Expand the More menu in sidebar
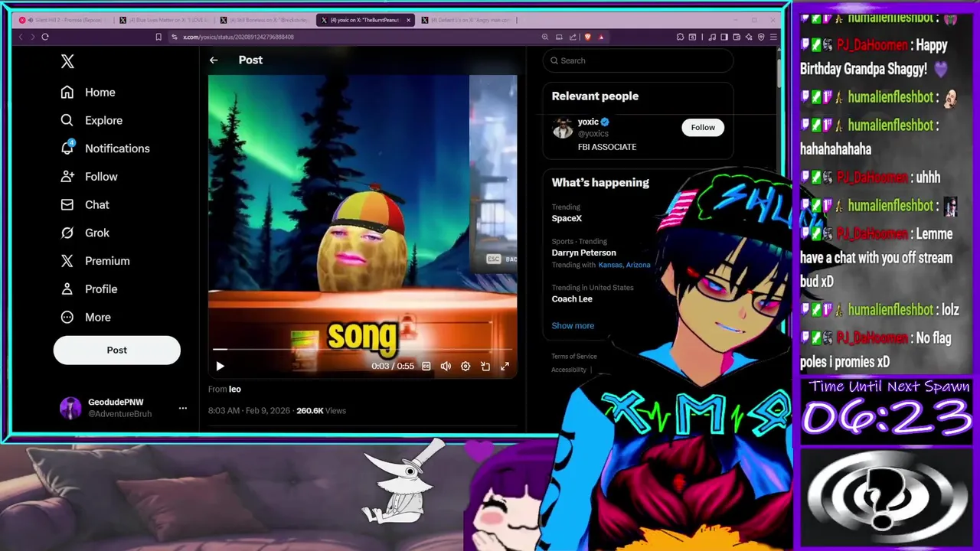The height and width of the screenshot is (551, 980). tap(86, 318)
